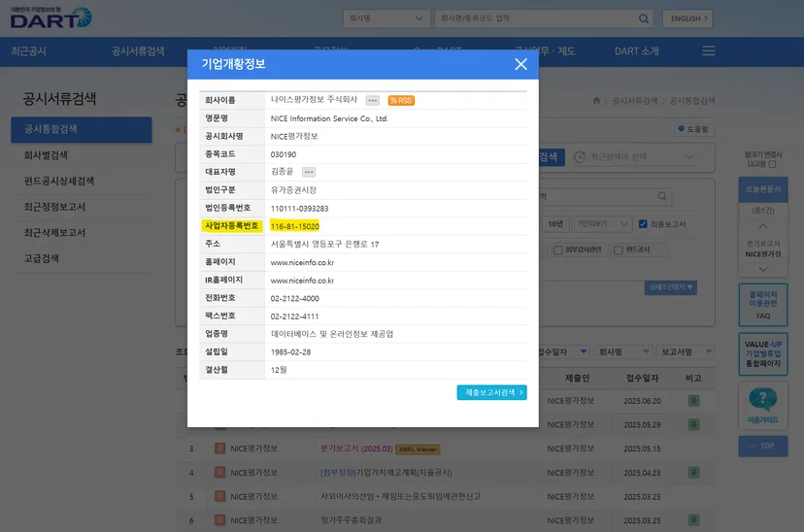The height and width of the screenshot is (532, 804).
Task: Click the market icon in row 3
Action: tap(219, 449)
